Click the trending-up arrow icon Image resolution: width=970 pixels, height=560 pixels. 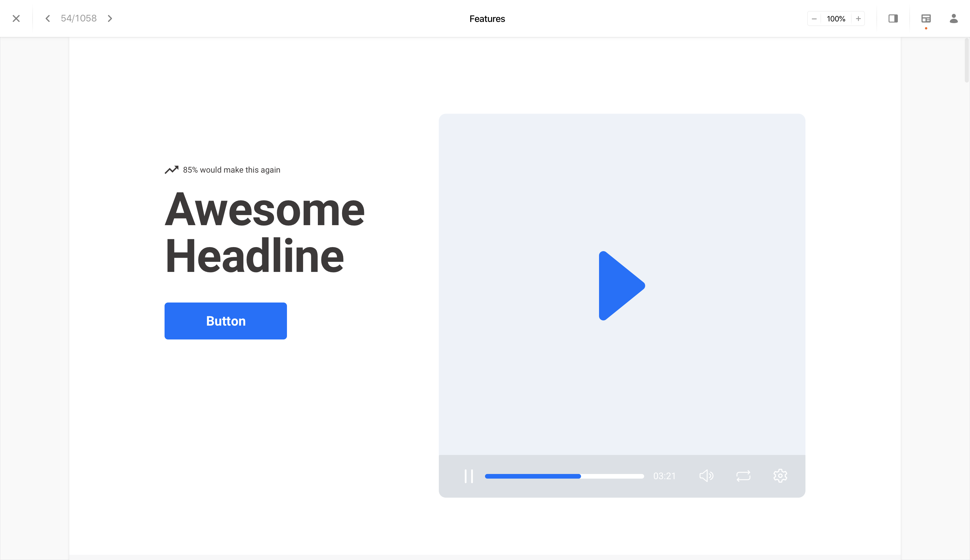point(171,170)
